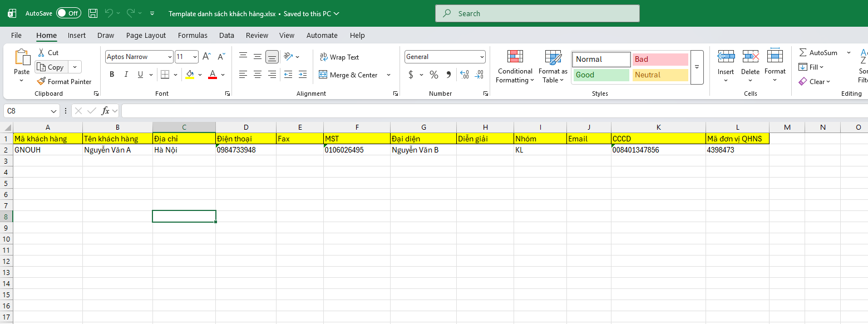Expand the cell Styles gallery
The width and height of the screenshot is (868, 324).
(x=697, y=67)
